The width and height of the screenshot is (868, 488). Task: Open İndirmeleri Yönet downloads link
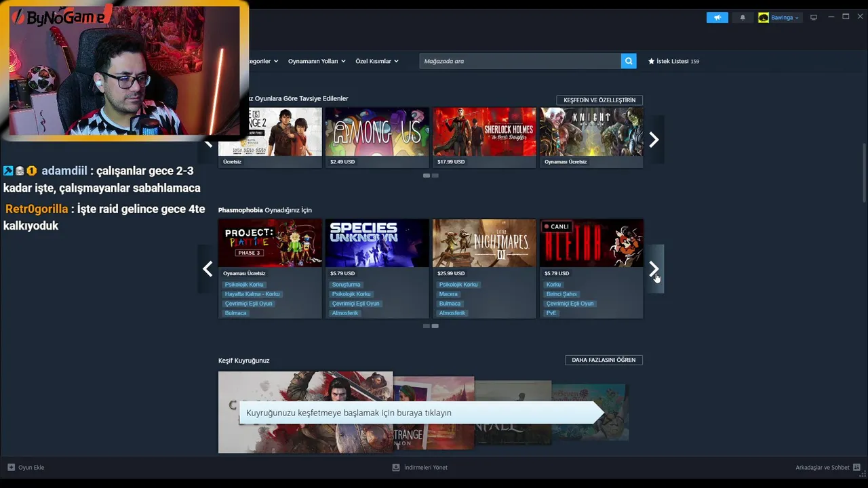426,468
